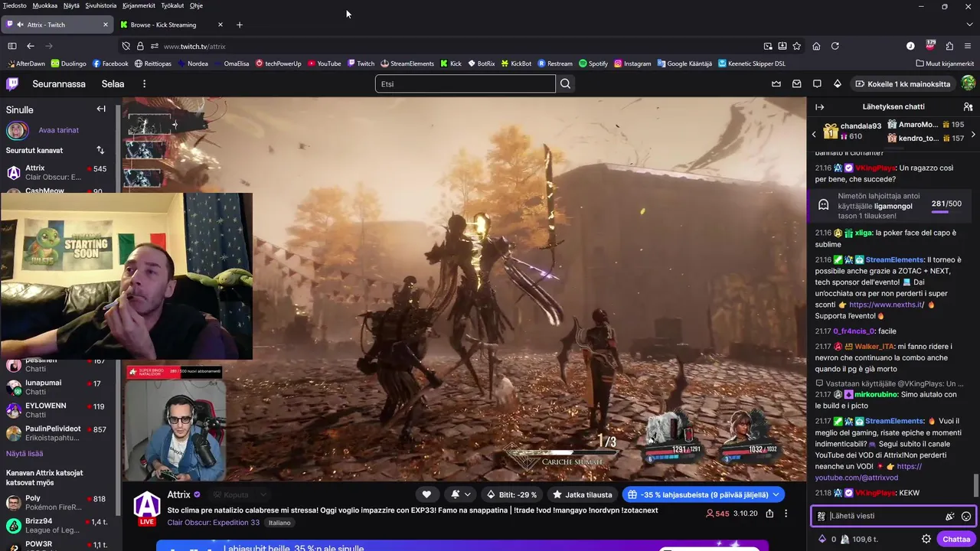The height and width of the screenshot is (551, 980).
Task: Open Firefox extensions puzzle icon
Action: [x=949, y=46]
